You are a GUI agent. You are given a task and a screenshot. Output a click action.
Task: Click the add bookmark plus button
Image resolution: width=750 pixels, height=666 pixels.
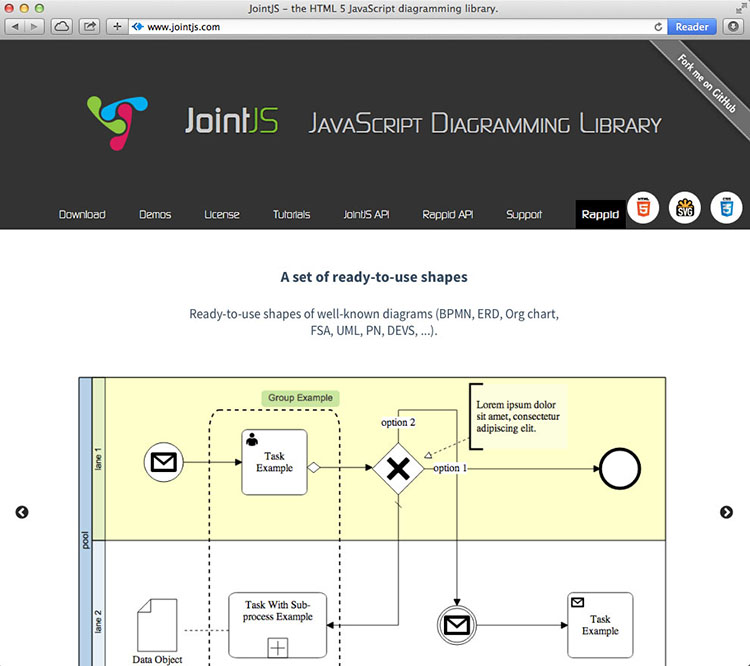(x=117, y=27)
